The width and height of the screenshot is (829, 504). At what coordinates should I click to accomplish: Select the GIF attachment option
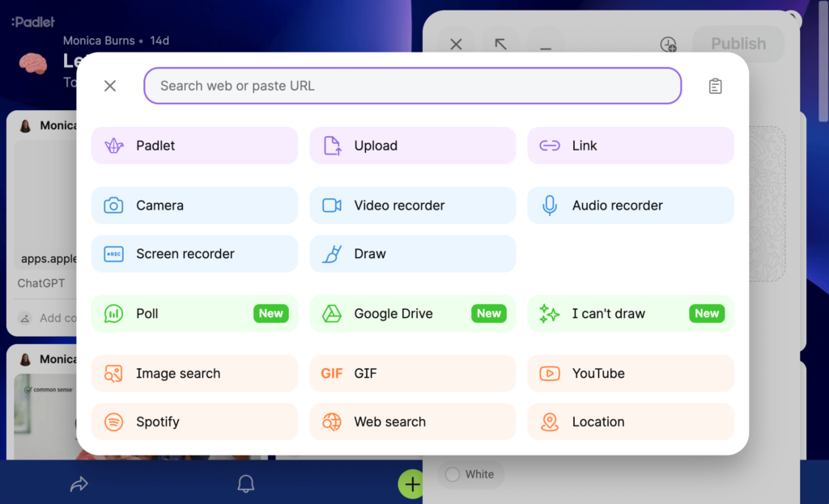pyautogui.click(x=412, y=373)
